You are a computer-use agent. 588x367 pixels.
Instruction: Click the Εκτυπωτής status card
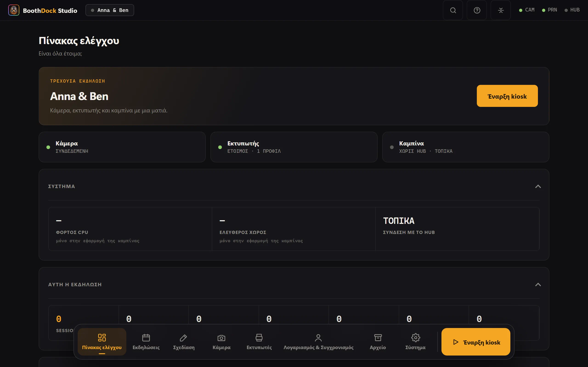point(294,147)
